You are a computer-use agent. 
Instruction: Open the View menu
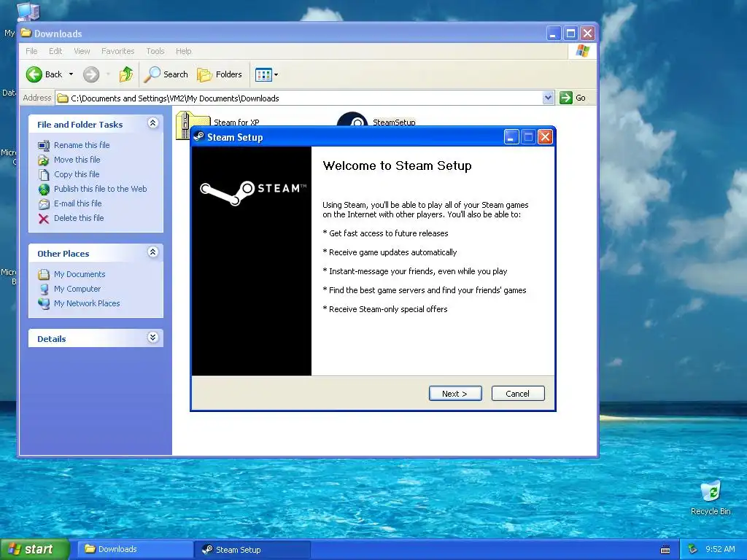(x=82, y=51)
